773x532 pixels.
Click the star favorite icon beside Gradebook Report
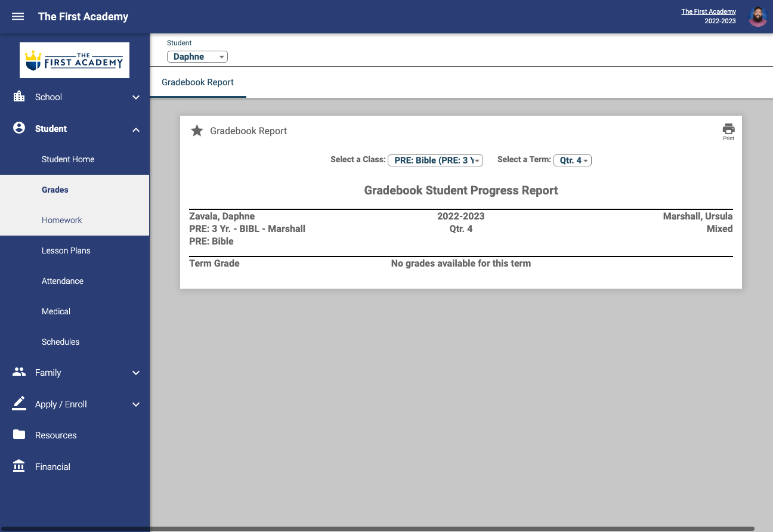pyautogui.click(x=197, y=131)
